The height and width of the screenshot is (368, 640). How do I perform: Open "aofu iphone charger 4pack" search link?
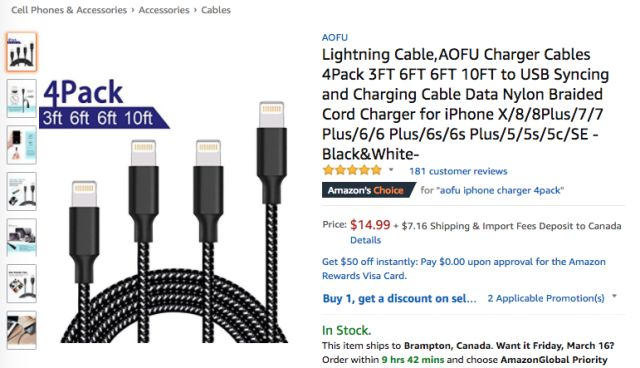(500, 190)
